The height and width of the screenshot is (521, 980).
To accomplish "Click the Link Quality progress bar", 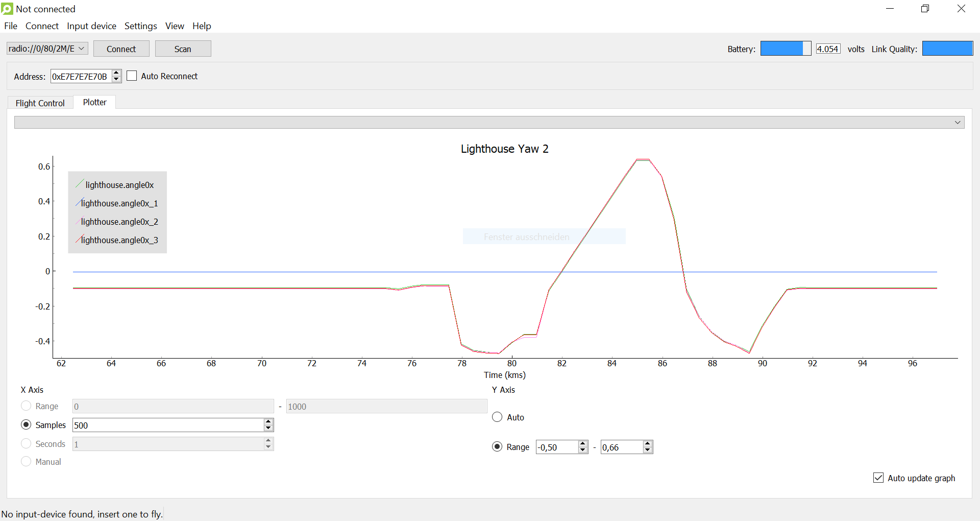I will [947, 49].
